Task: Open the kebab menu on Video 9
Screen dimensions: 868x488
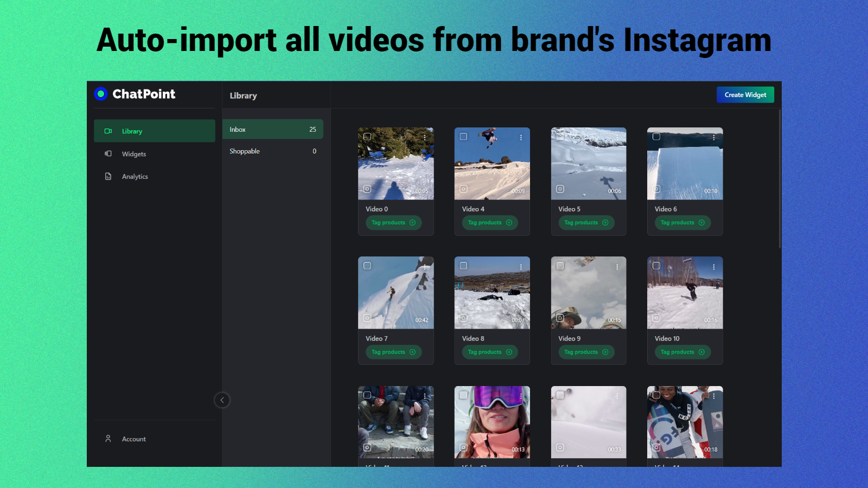Action: pyautogui.click(x=617, y=267)
